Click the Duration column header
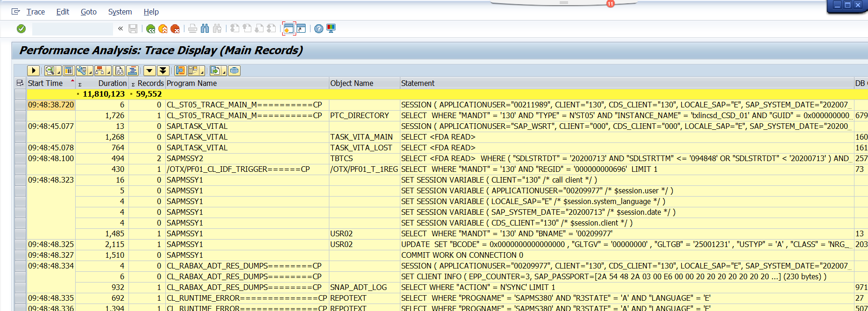The image size is (868, 311). [112, 83]
